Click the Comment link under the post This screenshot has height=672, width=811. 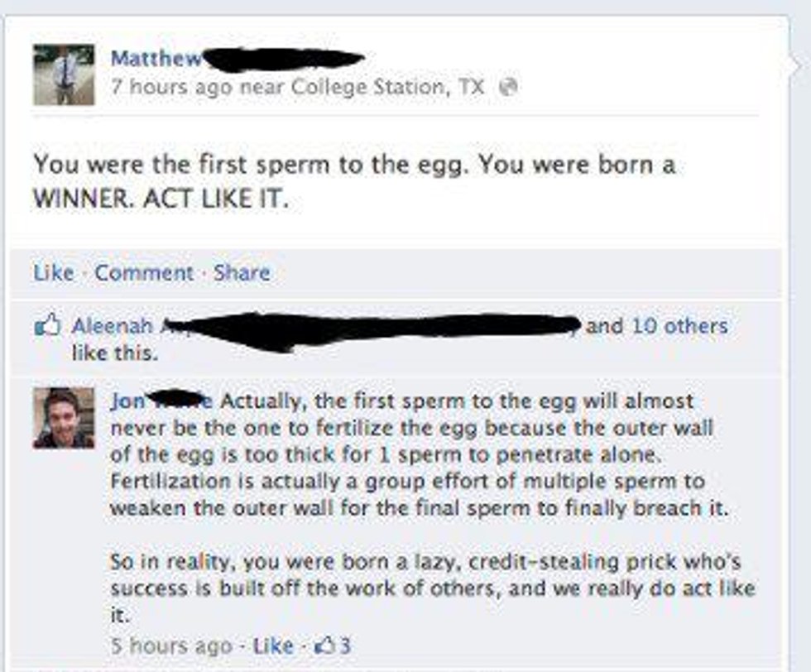click(x=143, y=272)
